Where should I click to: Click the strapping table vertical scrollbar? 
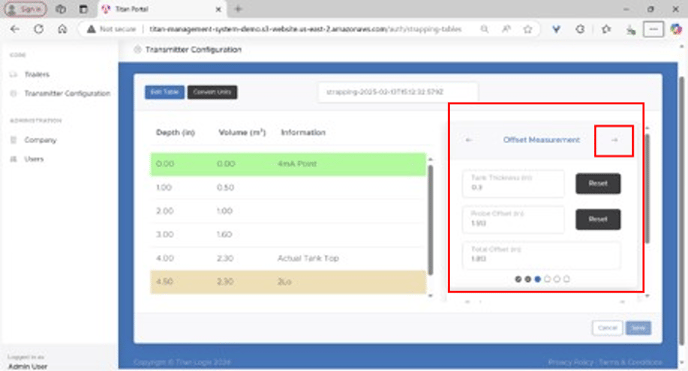(x=430, y=219)
